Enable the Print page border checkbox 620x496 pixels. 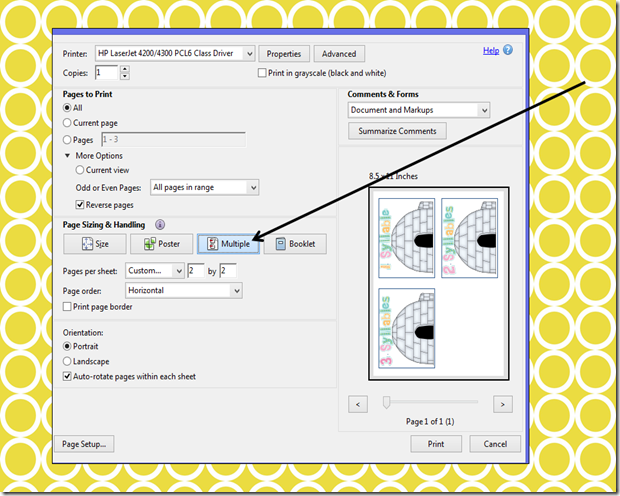[67, 307]
